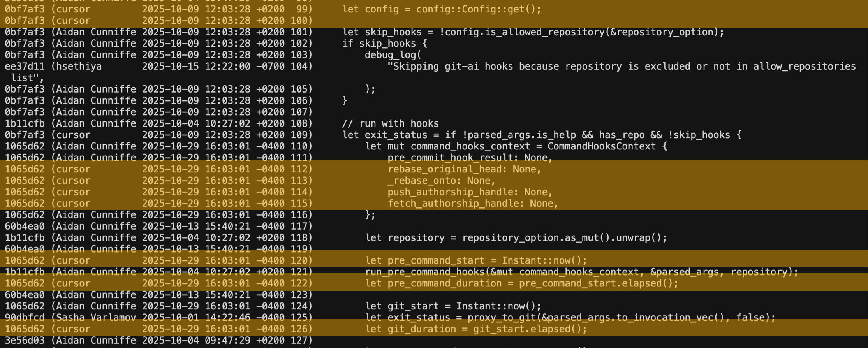The image size is (868, 348).
Task: Click the highlighted _rebase_onto: None line
Action: (x=441, y=181)
